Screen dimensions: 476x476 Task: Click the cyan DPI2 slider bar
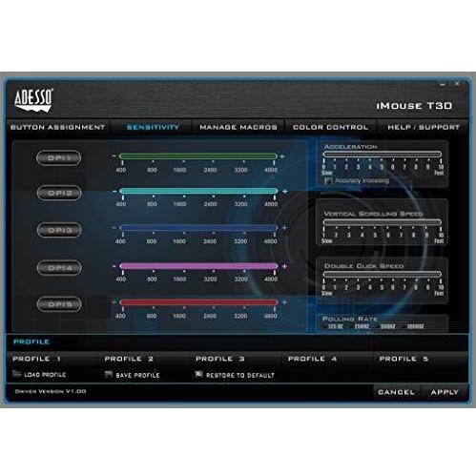coord(198,191)
